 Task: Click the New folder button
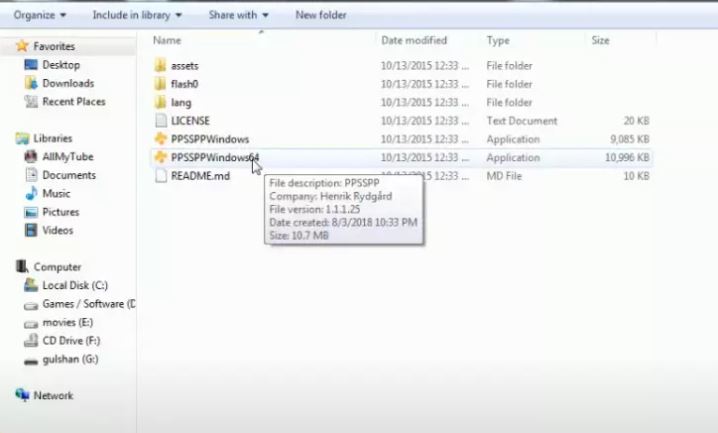(321, 15)
